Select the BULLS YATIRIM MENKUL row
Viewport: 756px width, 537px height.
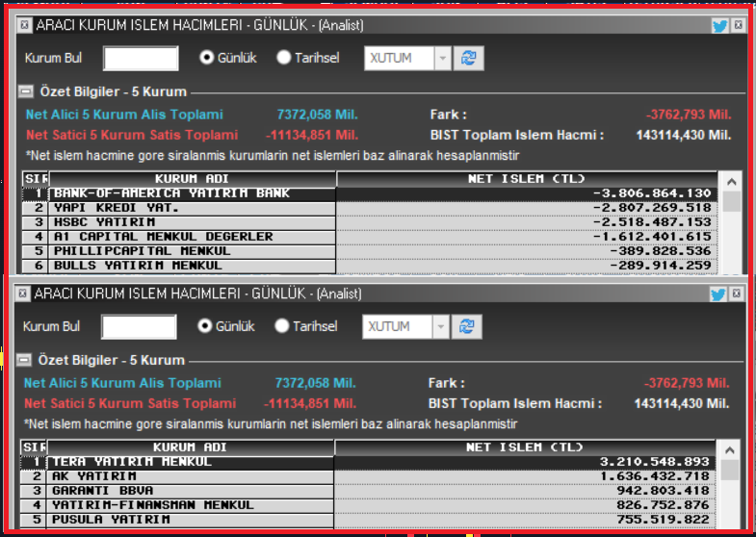(x=370, y=266)
